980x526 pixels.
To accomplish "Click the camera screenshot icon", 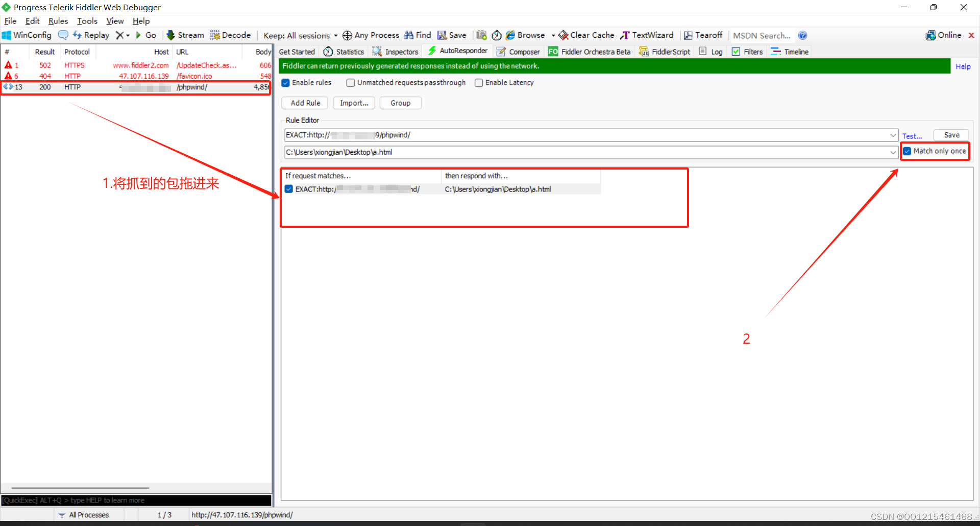I will tap(481, 35).
